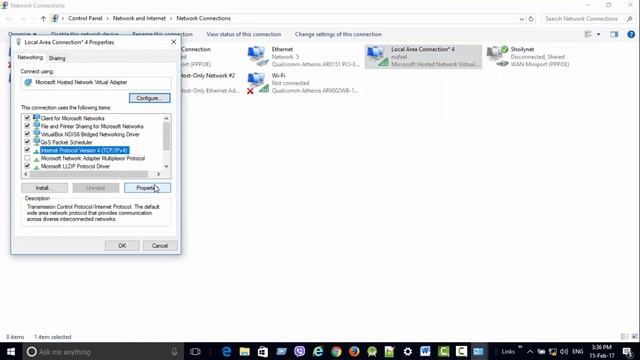
Task: Click the Help question mark icon
Action: point(631,34)
